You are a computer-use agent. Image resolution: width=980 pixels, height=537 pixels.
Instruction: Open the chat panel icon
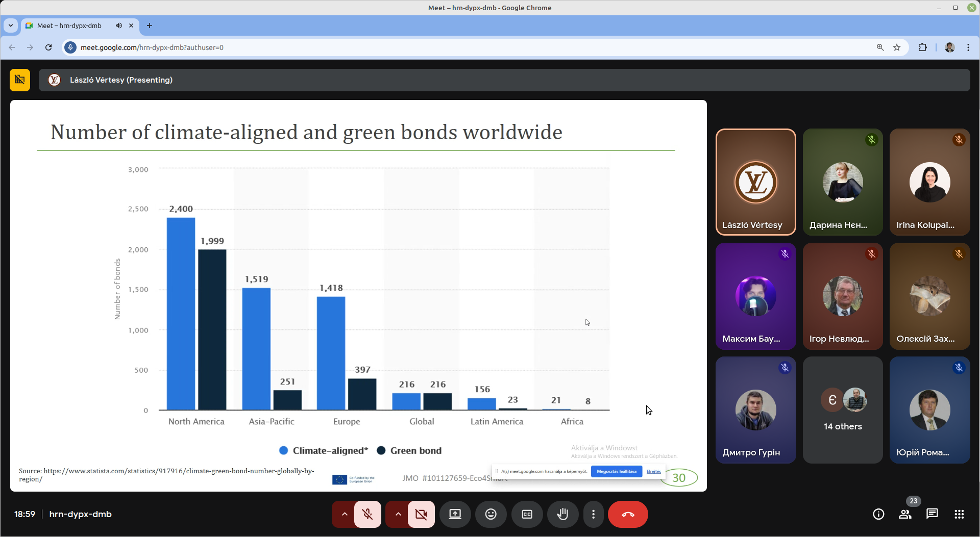(x=932, y=514)
